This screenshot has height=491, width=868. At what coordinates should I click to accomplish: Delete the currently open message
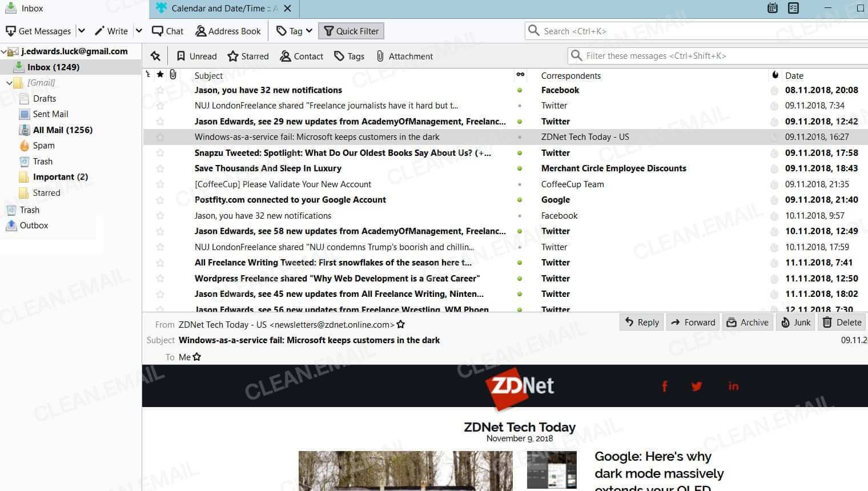point(841,322)
